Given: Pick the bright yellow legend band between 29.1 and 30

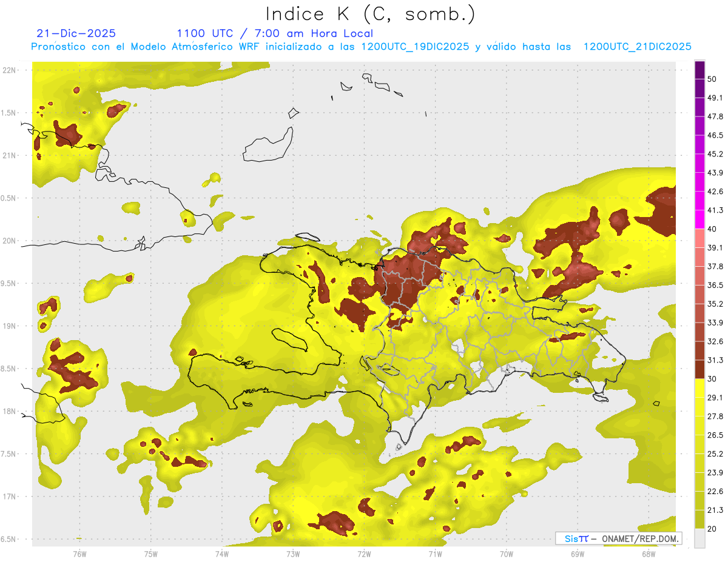Looking at the screenshot, I should (699, 388).
